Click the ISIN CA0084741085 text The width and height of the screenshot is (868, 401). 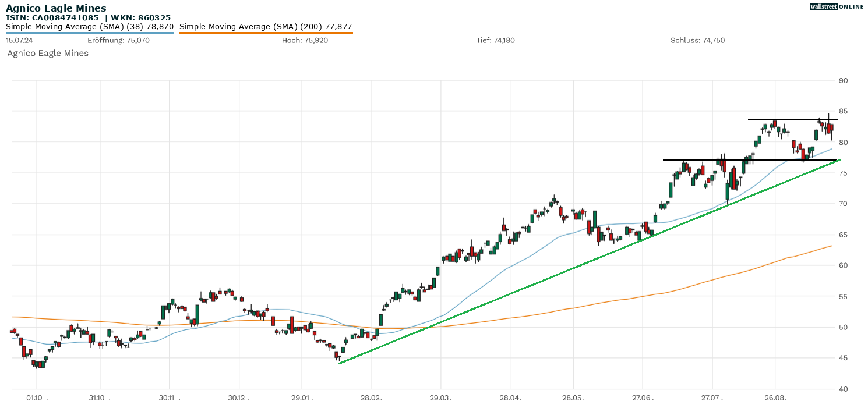[x=52, y=17]
